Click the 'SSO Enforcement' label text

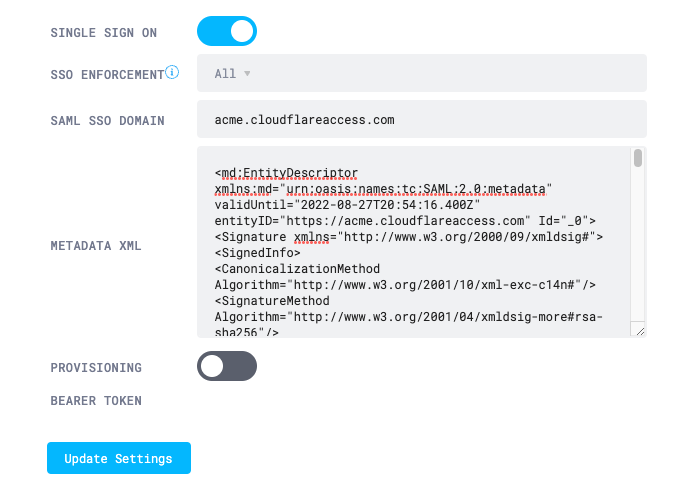[106, 75]
